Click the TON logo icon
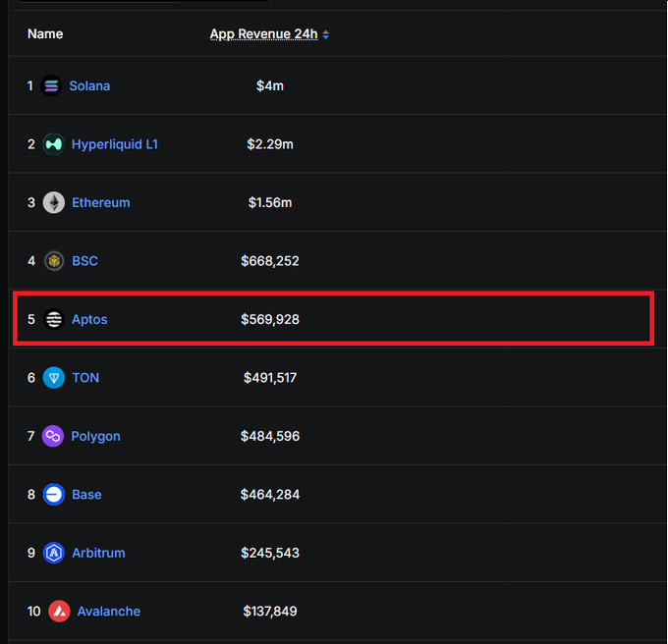Image resolution: width=668 pixels, height=644 pixels. (x=54, y=378)
